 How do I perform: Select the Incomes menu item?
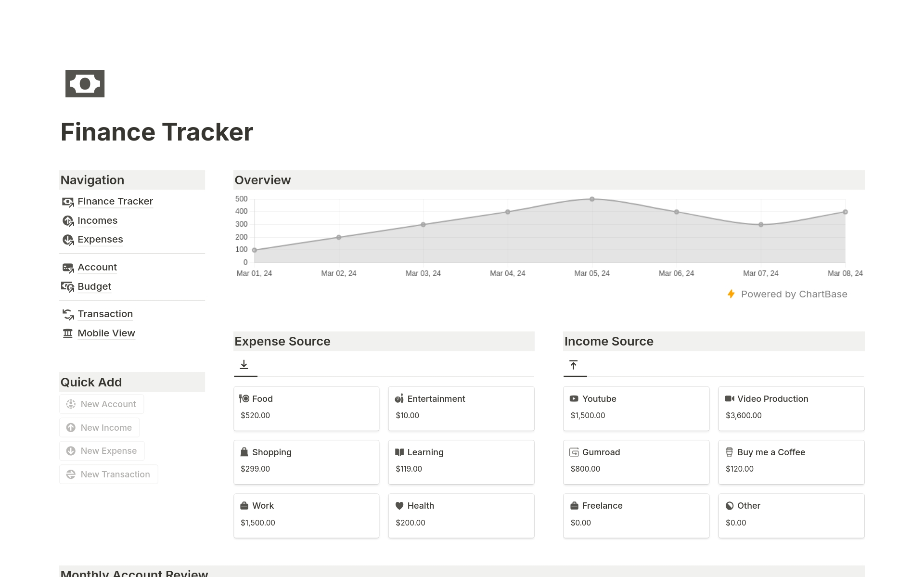[98, 220]
